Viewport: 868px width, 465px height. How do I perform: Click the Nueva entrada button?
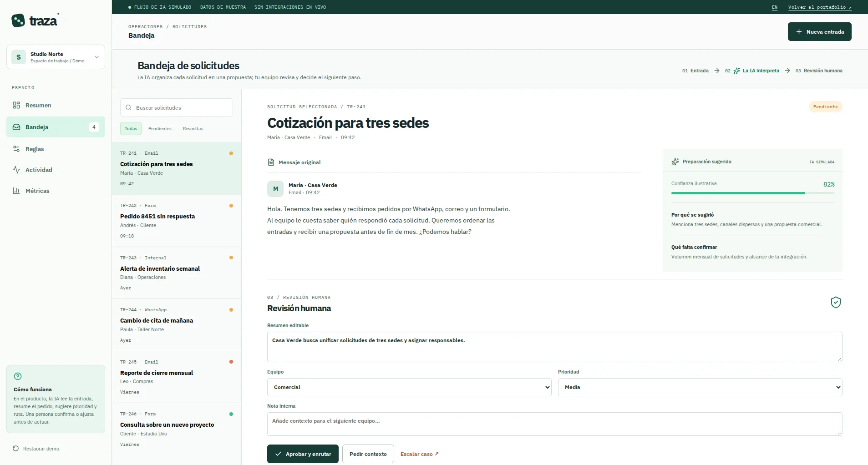819,32
